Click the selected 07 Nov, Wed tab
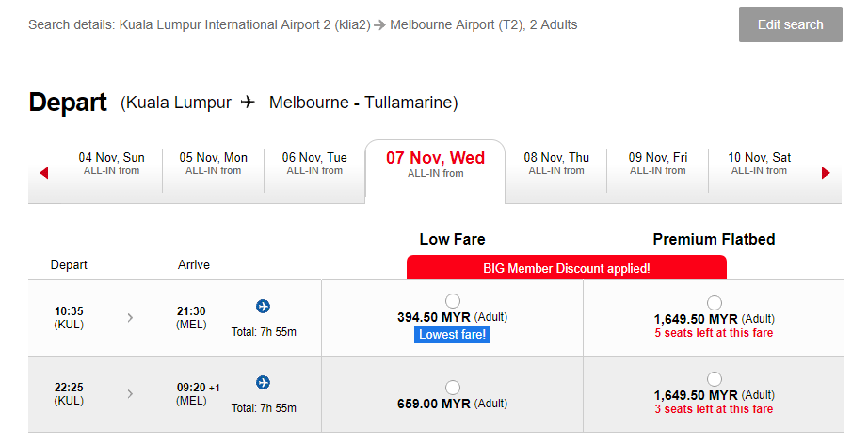Viewport: 868px width, 445px height. point(435,164)
